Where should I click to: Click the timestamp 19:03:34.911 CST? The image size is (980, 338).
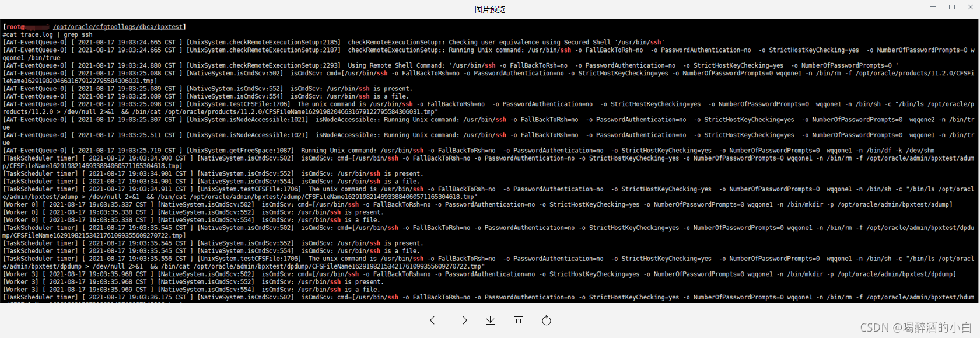(x=156, y=189)
